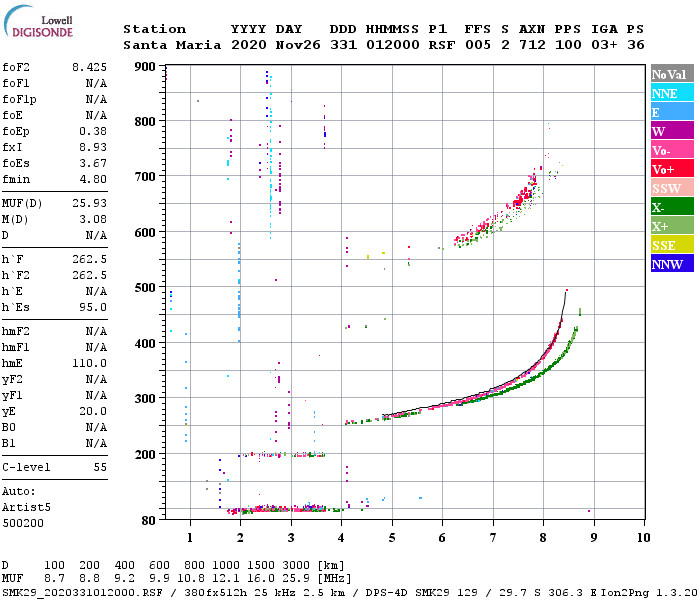Select the M(D) value 3.08
Image resolution: width=700 pixels, height=600 pixels.
[93, 219]
